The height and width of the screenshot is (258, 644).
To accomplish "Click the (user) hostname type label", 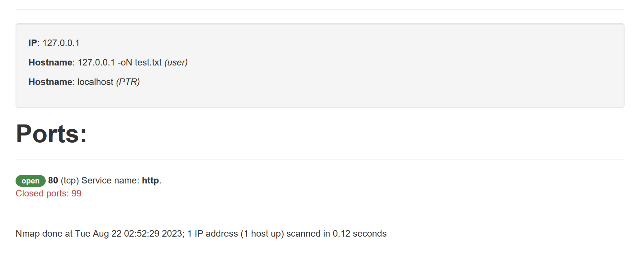I will tap(176, 63).
